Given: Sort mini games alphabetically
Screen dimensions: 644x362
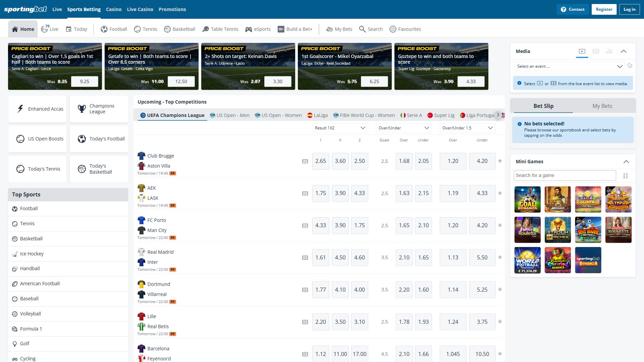Looking at the screenshot, I should (x=626, y=176).
